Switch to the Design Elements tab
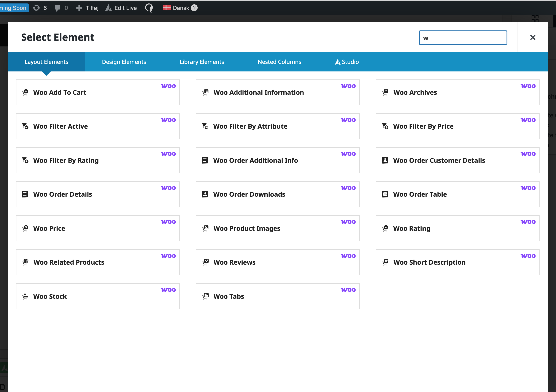556x392 pixels. (124, 62)
